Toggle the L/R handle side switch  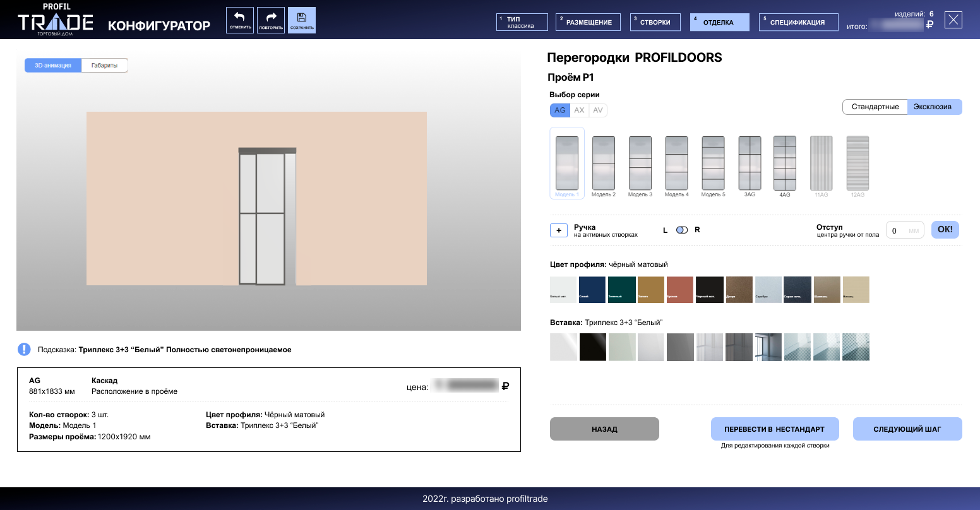click(681, 230)
